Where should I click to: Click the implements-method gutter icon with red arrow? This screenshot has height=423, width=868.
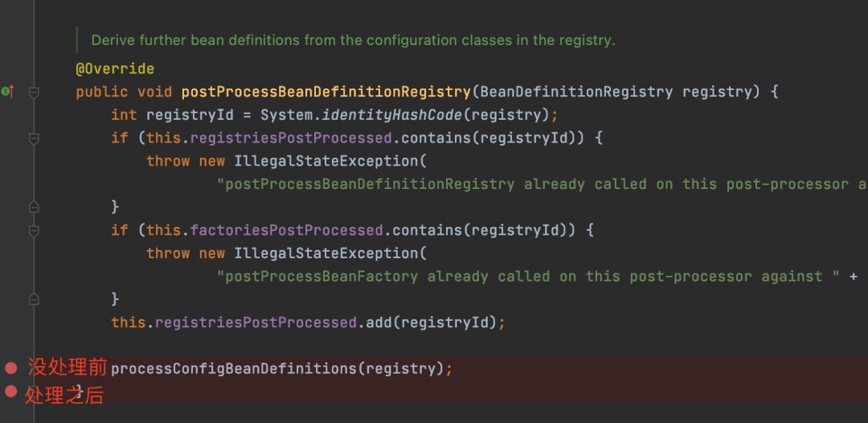8,92
